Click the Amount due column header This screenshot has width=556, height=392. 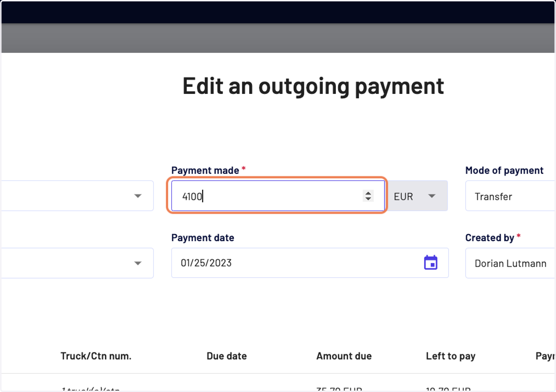point(344,356)
